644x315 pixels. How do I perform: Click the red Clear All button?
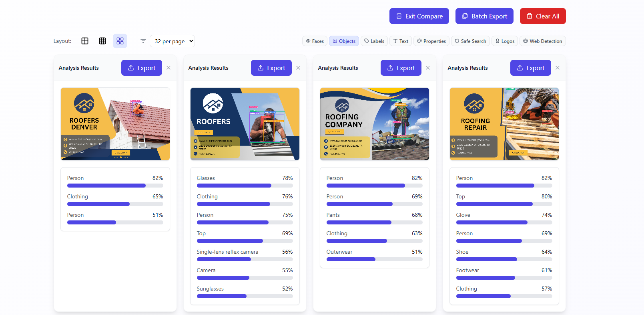(543, 16)
